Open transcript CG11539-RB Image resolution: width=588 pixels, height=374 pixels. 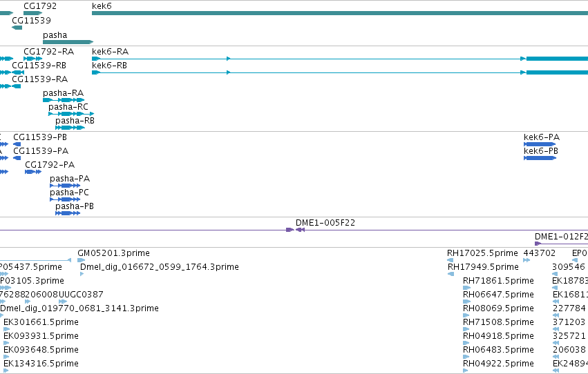click(x=18, y=72)
